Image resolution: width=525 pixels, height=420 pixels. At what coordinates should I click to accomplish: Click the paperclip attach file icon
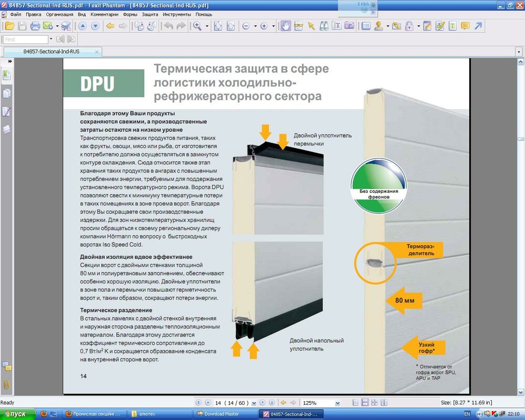[x=397, y=26]
